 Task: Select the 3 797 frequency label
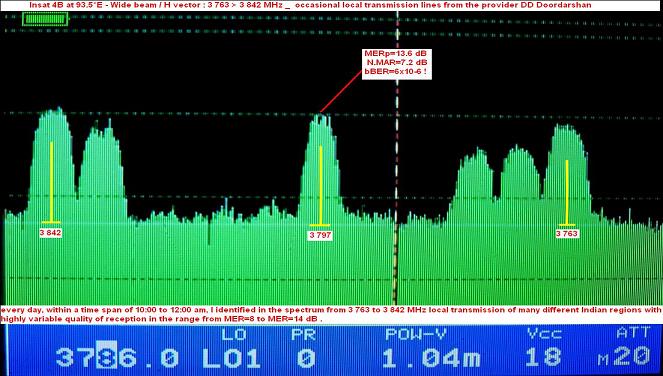click(x=321, y=236)
